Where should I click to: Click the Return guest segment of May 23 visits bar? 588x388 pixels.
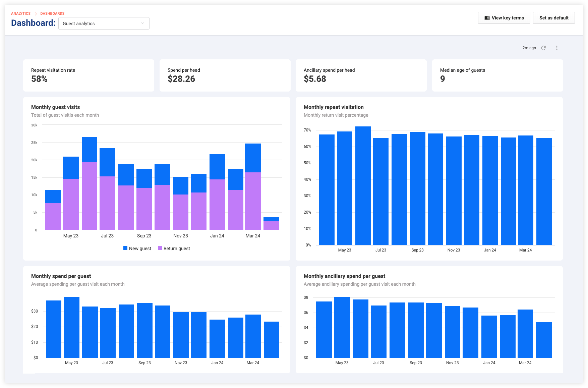point(71,205)
